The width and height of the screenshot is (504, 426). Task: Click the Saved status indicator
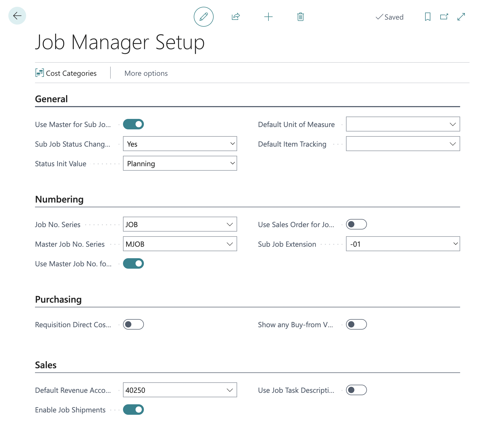click(389, 17)
